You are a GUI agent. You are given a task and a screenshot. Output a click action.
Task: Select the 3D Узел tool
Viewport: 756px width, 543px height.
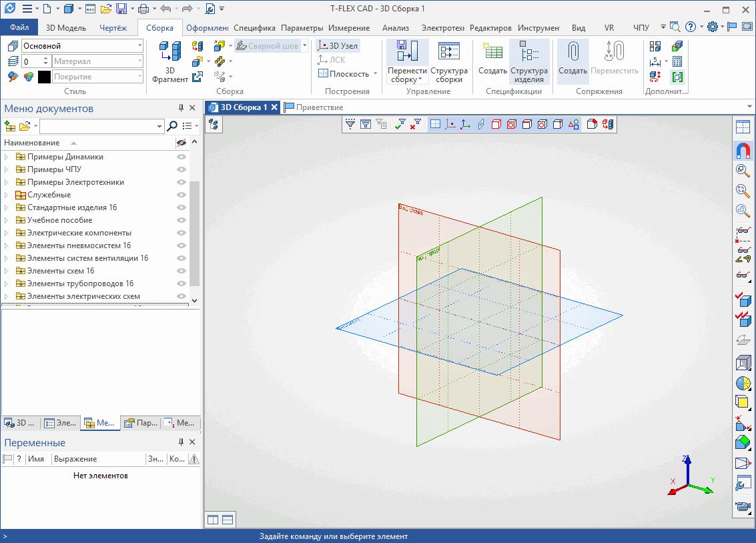click(338, 46)
